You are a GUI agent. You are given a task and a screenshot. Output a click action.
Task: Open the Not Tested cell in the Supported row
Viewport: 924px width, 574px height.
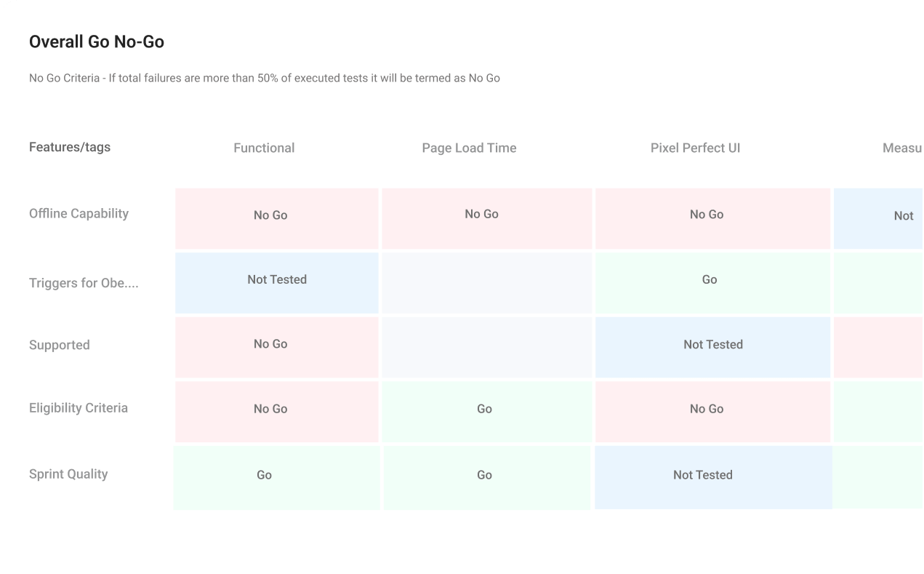tap(712, 347)
